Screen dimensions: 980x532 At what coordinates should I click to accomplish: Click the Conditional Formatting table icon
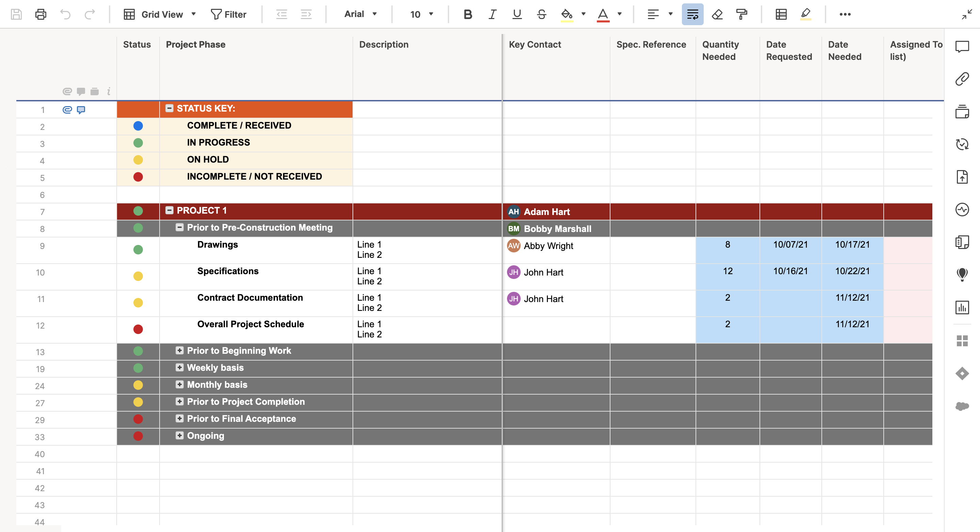(x=781, y=14)
